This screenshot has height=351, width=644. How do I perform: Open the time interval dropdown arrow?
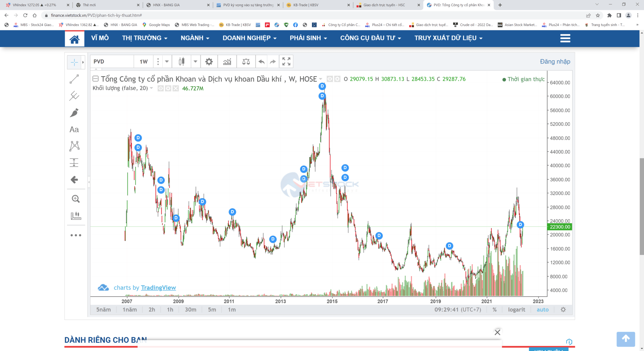(167, 62)
